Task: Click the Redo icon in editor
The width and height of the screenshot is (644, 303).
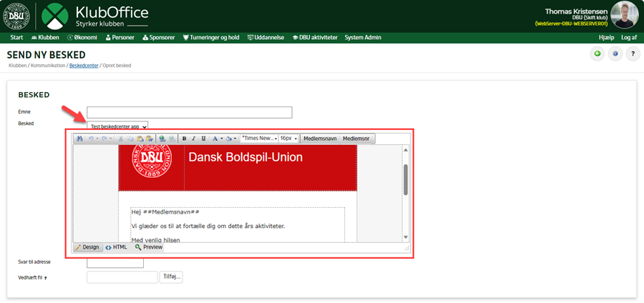Action: 104,139
